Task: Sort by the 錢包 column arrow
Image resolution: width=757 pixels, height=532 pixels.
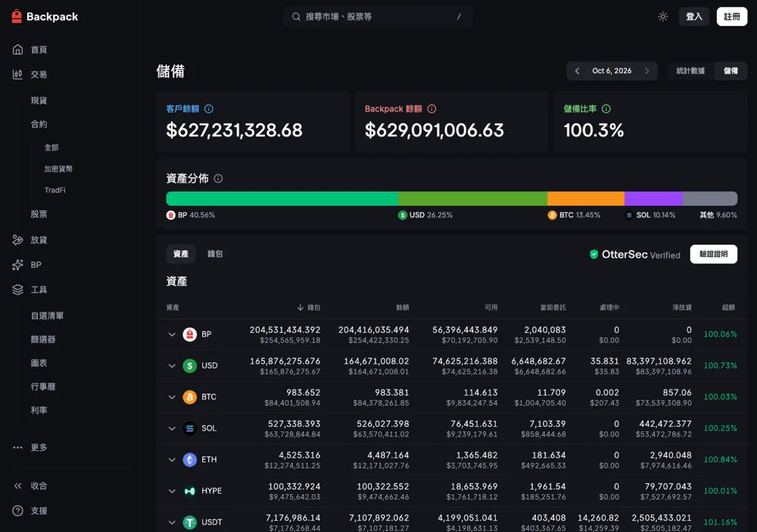Action: tap(301, 307)
